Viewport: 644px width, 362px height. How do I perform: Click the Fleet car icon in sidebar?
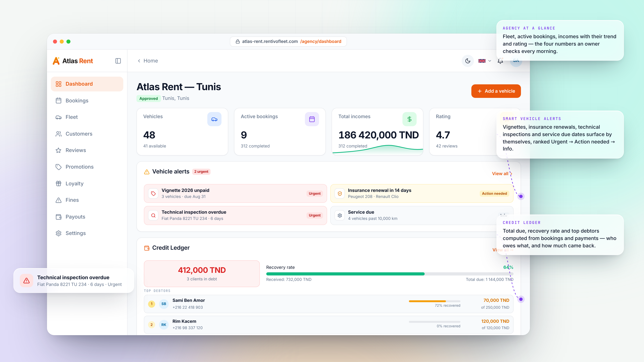coord(59,117)
